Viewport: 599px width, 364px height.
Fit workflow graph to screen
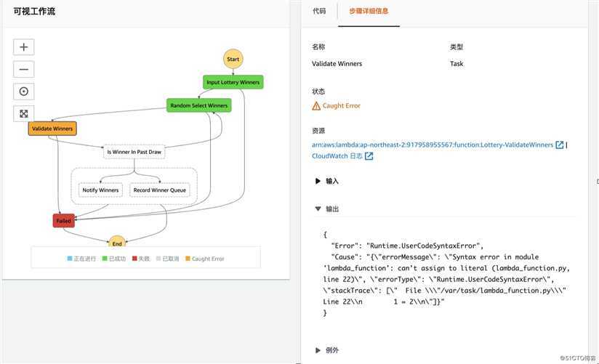[24, 113]
